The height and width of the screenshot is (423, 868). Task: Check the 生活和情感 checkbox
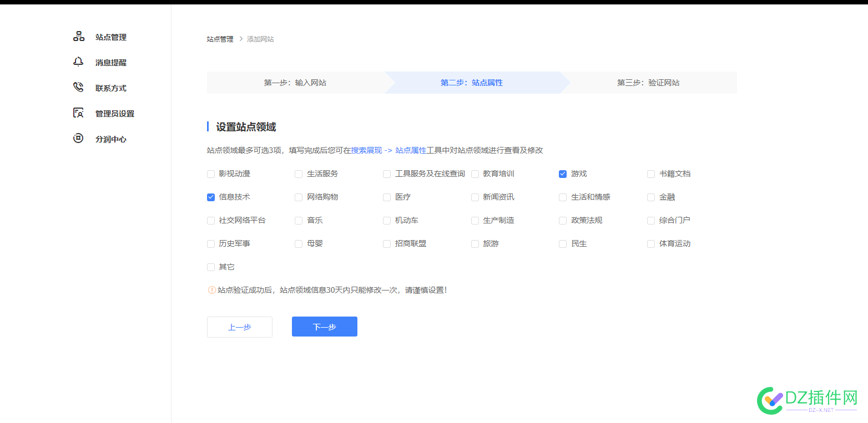coord(563,197)
